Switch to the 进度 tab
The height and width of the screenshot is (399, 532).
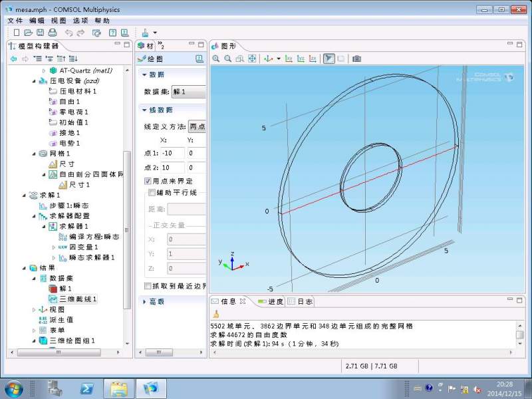(x=271, y=301)
